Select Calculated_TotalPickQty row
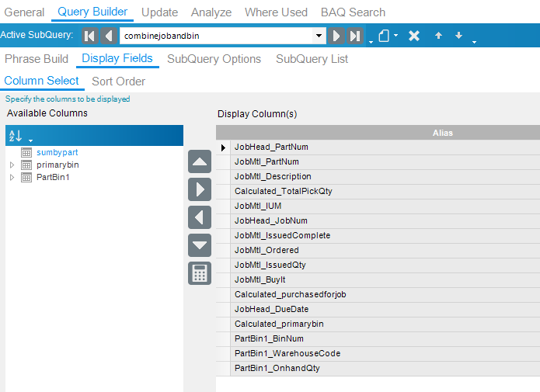540x392 pixels. tap(385, 192)
